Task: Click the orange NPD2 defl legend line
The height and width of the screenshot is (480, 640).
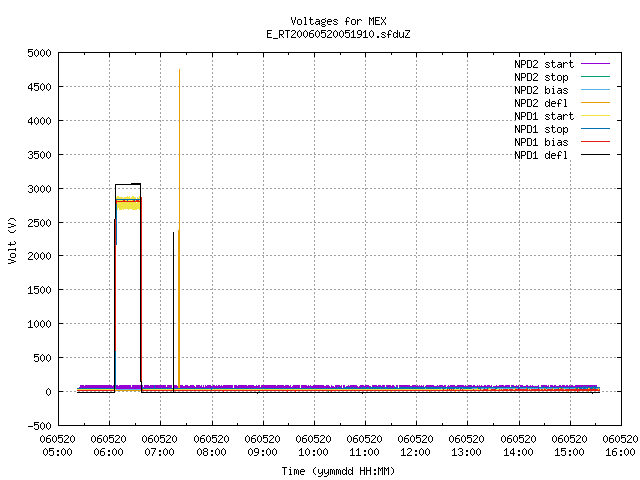Action: tap(595, 102)
